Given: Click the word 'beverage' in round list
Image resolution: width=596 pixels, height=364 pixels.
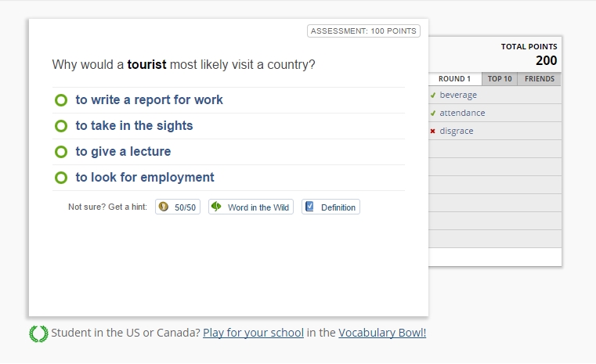Looking at the screenshot, I should (458, 96).
